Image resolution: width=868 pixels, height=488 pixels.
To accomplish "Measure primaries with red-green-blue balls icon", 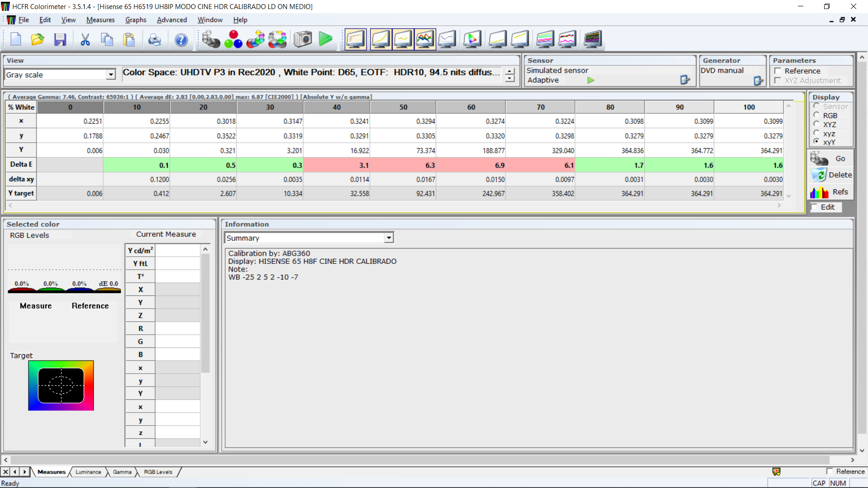I will coord(233,39).
